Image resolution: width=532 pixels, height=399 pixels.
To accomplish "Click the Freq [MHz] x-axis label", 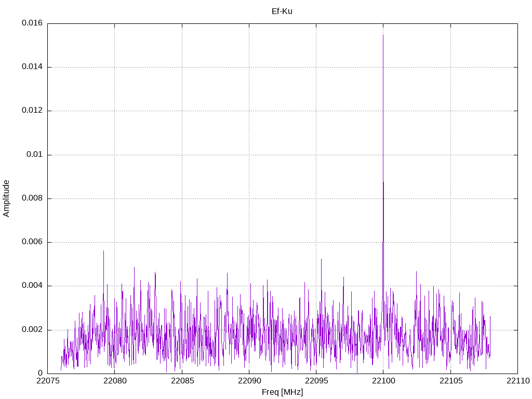I will coord(282,392).
